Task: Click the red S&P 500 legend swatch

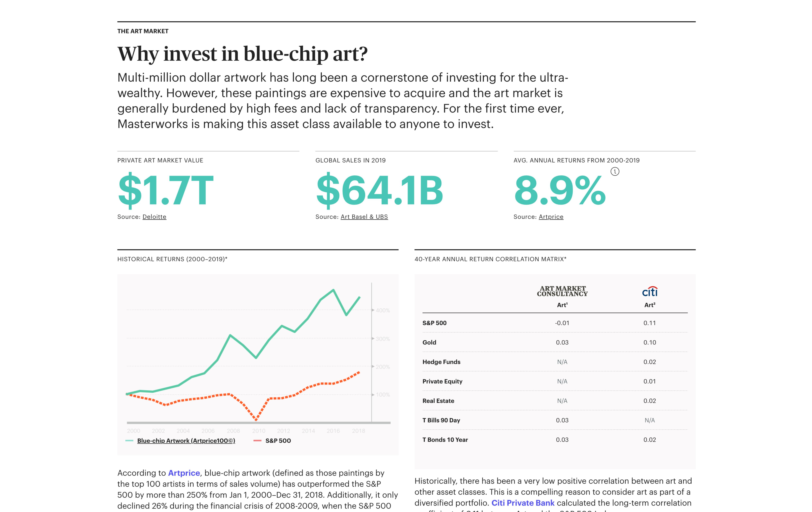Action: 257,441
